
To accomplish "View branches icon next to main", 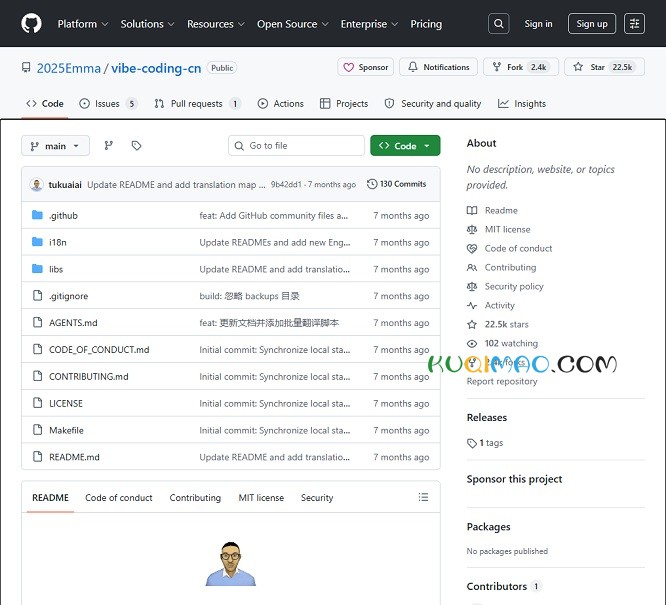I will point(109,146).
